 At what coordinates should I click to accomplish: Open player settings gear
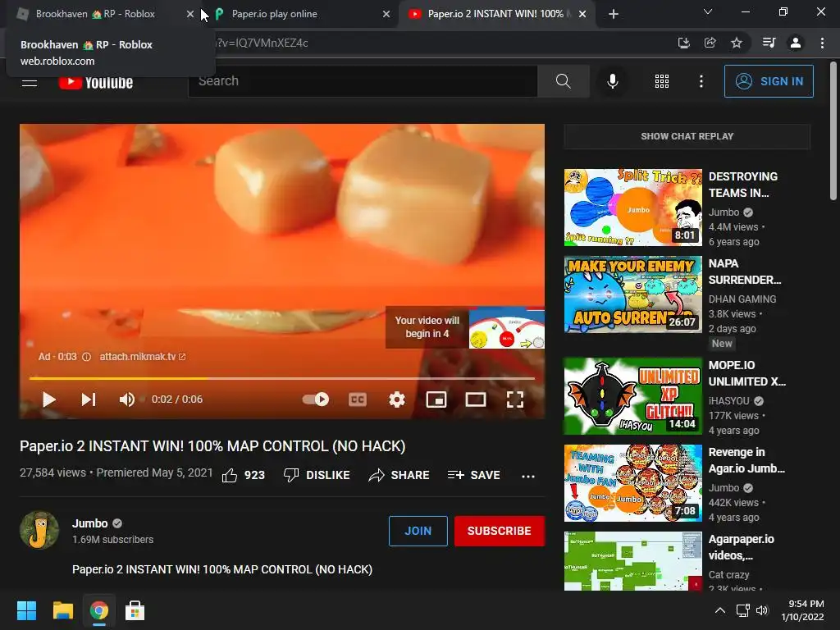click(x=396, y=399)
